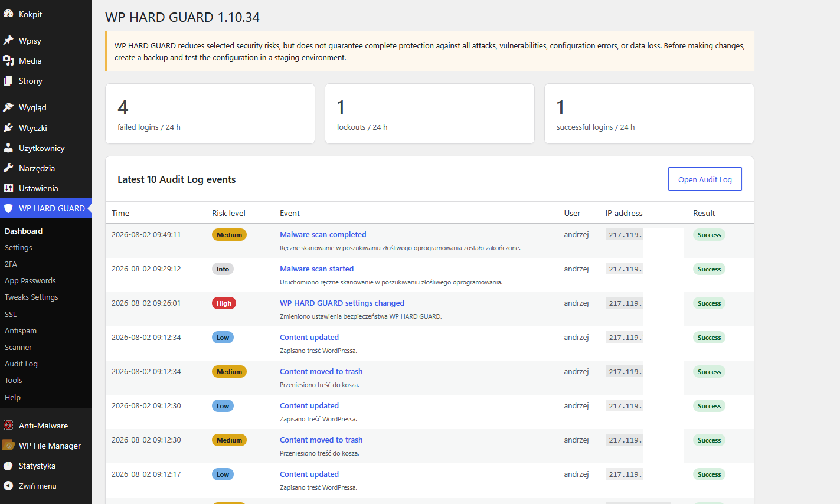Open the Wtyczki menu item

[x=46, y=128]
